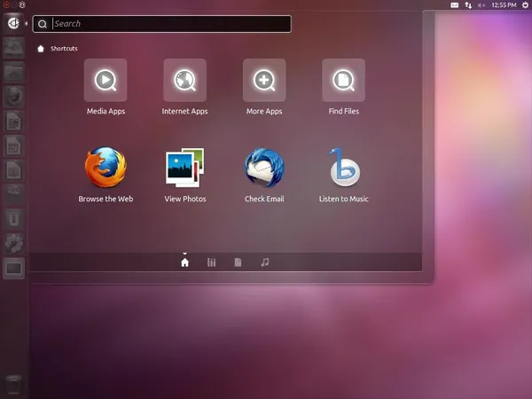
Task: Launch Firefox via Browse the Web
Action: coord(106,167)
